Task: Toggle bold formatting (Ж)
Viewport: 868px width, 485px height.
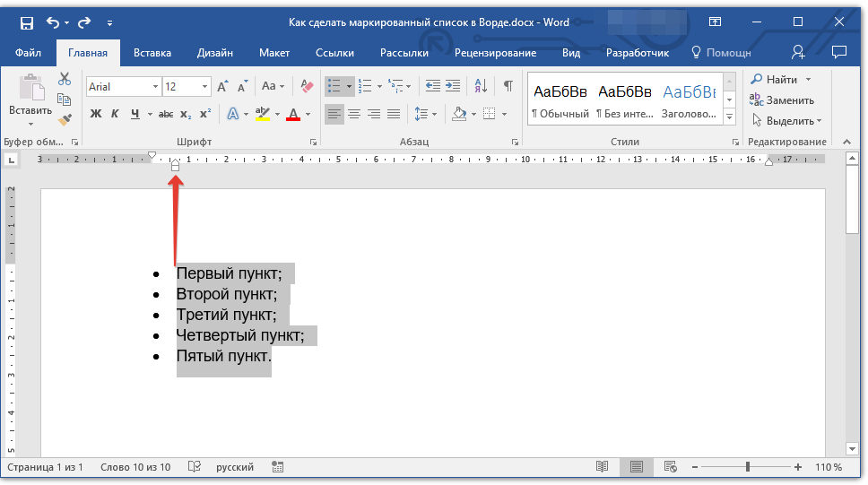Action: click(x=96, y=114)
